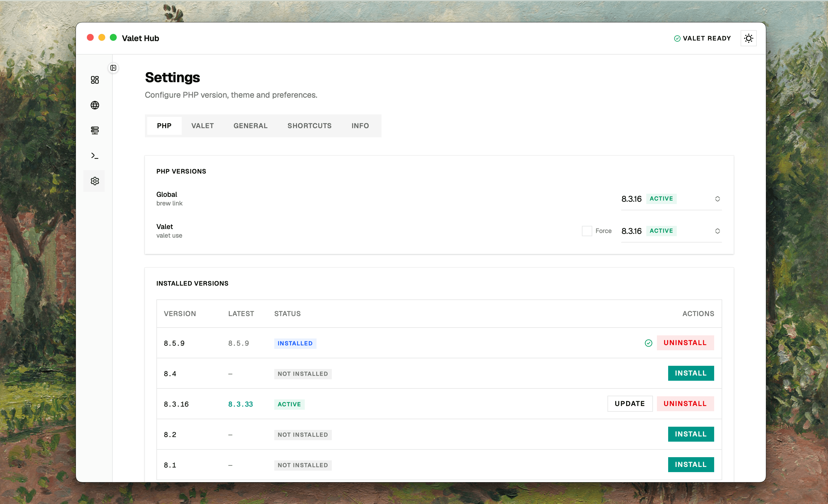Open the services server icon in sidebar
Image resolution: width=828 pixels, height=504 pixels.
coord(95,130)
